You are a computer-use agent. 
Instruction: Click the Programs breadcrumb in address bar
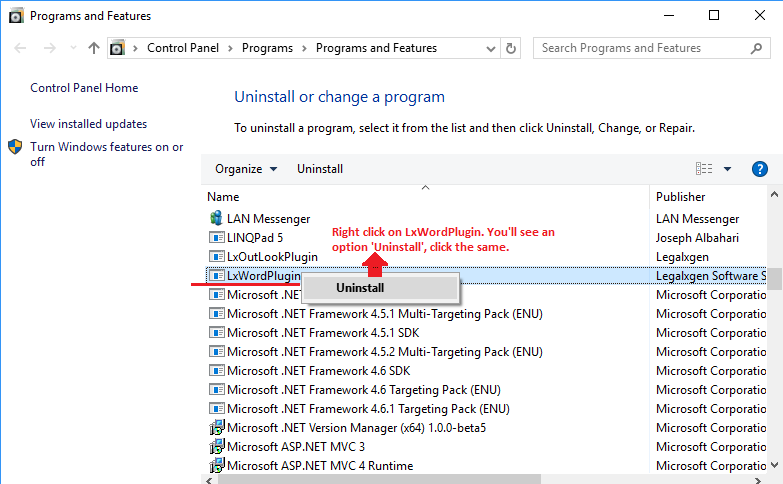pyautogui.click(x=267, y=48)
